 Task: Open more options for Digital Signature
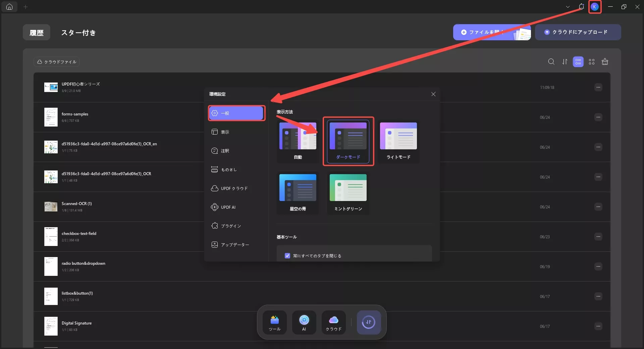click(598, 326)
